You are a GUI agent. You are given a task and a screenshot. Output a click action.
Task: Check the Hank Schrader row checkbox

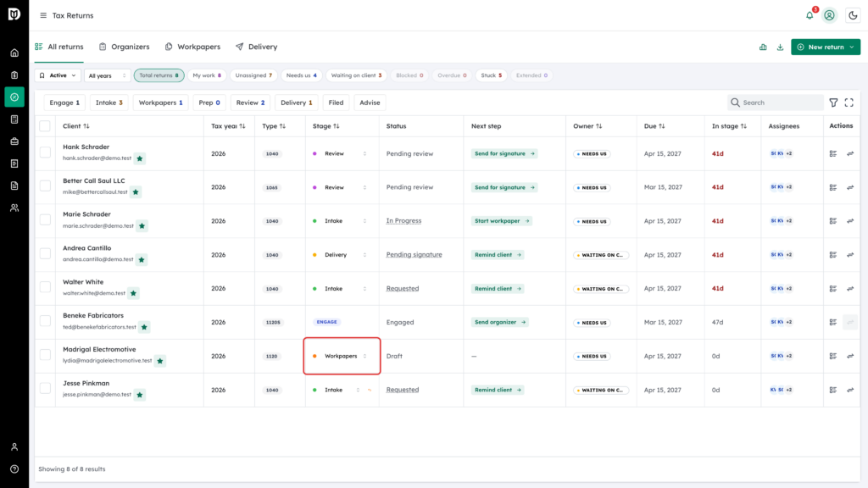[46, 152]
